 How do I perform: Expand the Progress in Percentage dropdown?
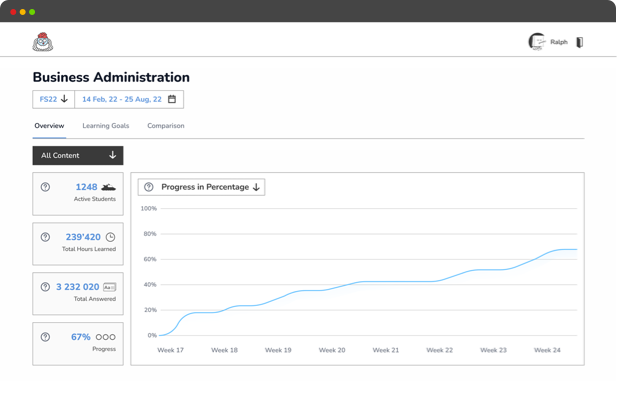(x=201, y=187)
